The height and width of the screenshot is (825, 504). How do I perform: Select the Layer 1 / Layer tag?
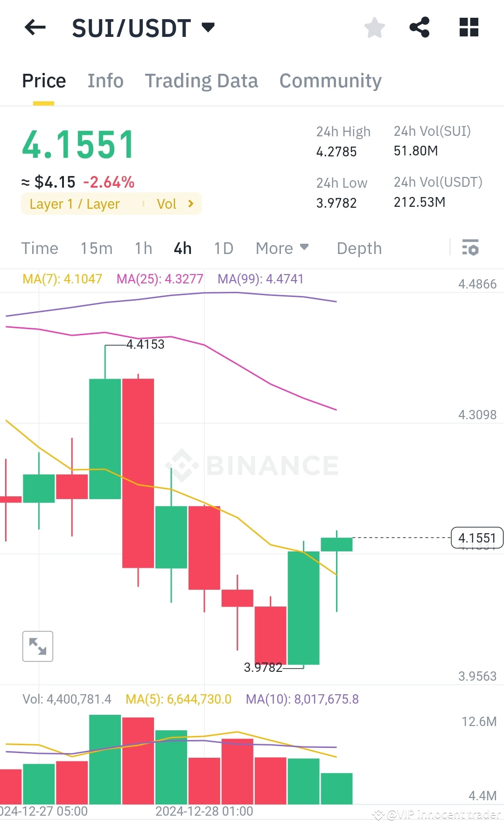tap(75, 204)
